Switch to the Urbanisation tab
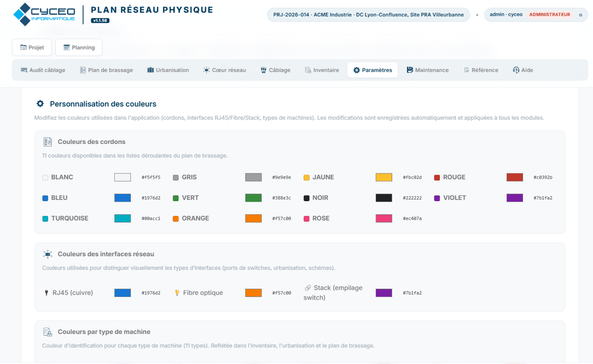593x364 pixels. (168, 70)
